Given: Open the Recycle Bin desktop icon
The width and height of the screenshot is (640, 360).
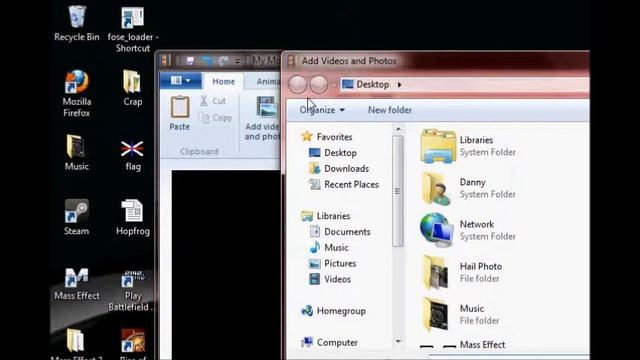Looking at the screenshot, I should (x=77, y=24).
